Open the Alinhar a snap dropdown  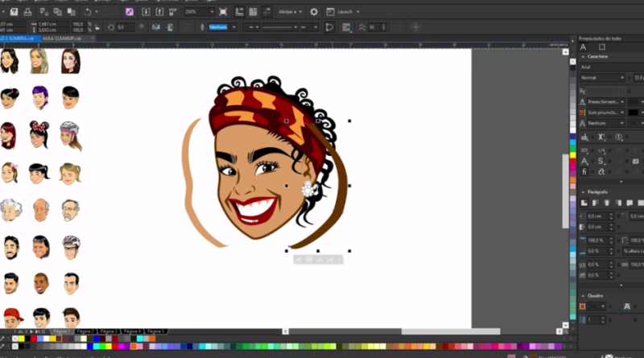[x=290, y=12]
